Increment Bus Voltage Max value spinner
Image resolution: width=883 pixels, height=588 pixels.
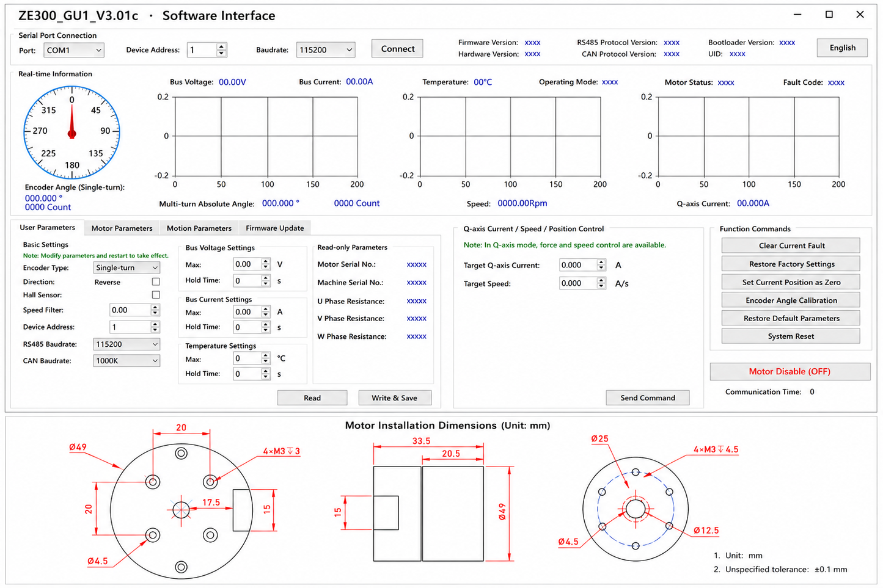(265, 261)
